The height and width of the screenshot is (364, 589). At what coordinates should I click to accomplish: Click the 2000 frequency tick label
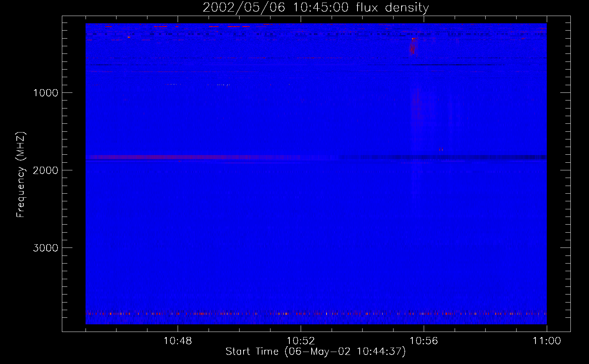point(46,170)
